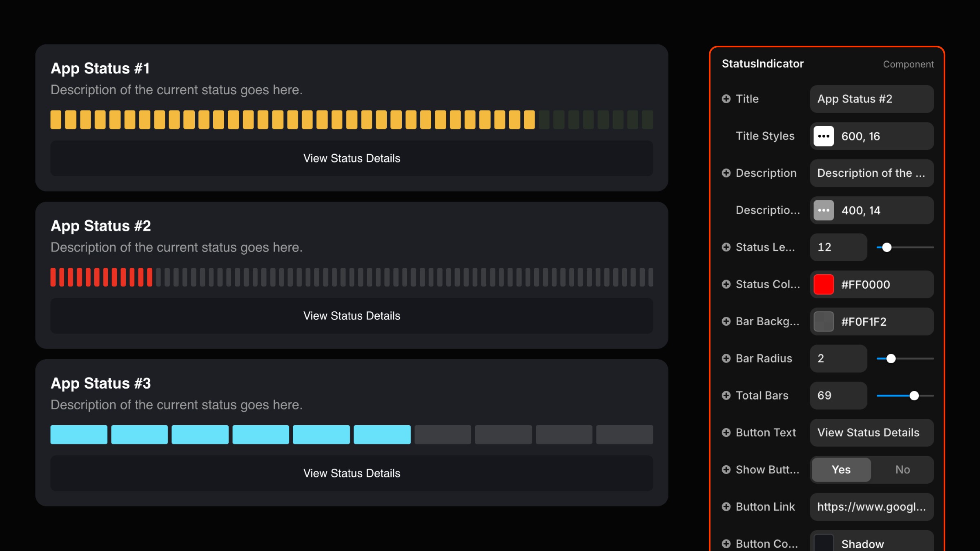
Task: Select No for Show Button
Action: click(x=902, y=470)
